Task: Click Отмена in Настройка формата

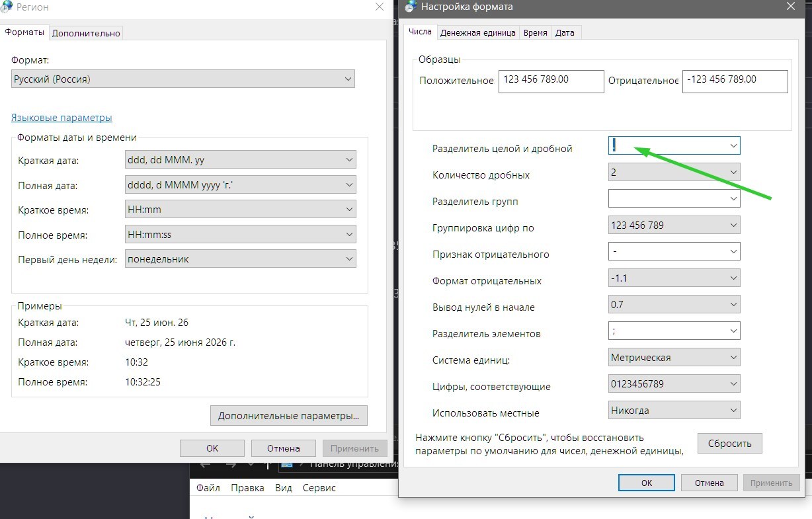Action: [x=710, y=483]
